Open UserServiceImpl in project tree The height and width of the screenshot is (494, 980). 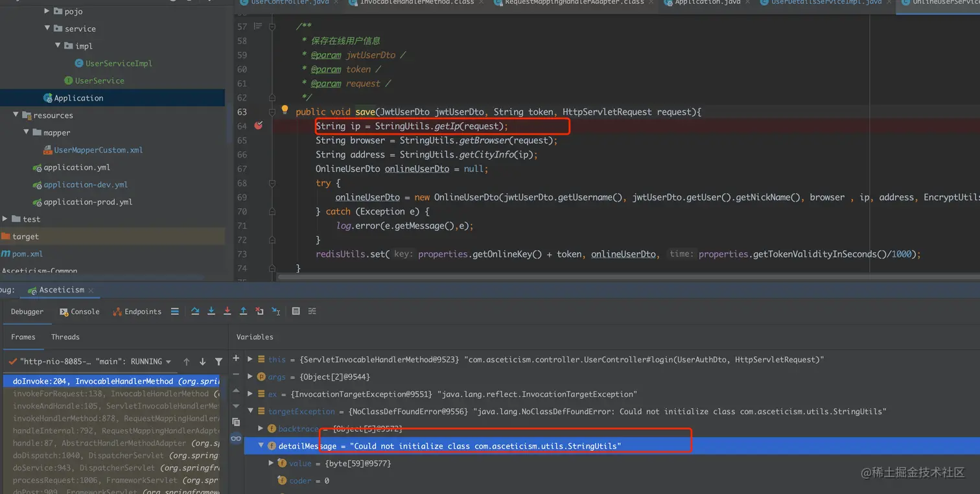[113, 64]
